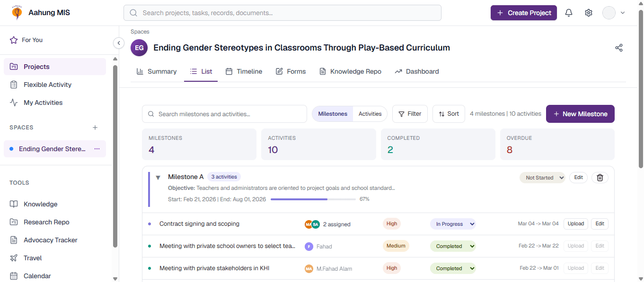Open Travel from the tools sidebar

coord(33,258)
